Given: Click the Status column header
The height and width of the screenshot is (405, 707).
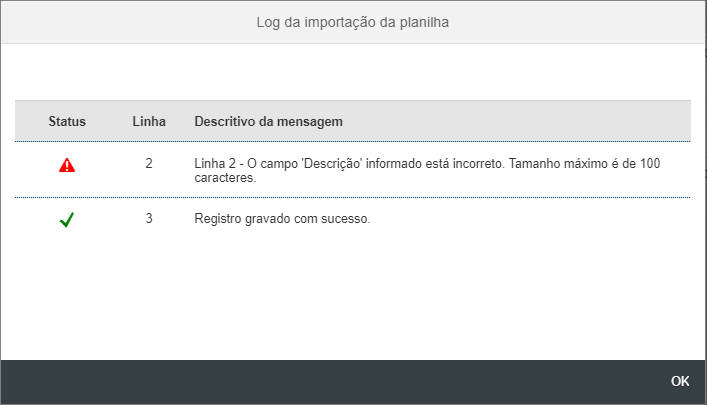Looking at the screenshot, I should [x=67, y=121].
